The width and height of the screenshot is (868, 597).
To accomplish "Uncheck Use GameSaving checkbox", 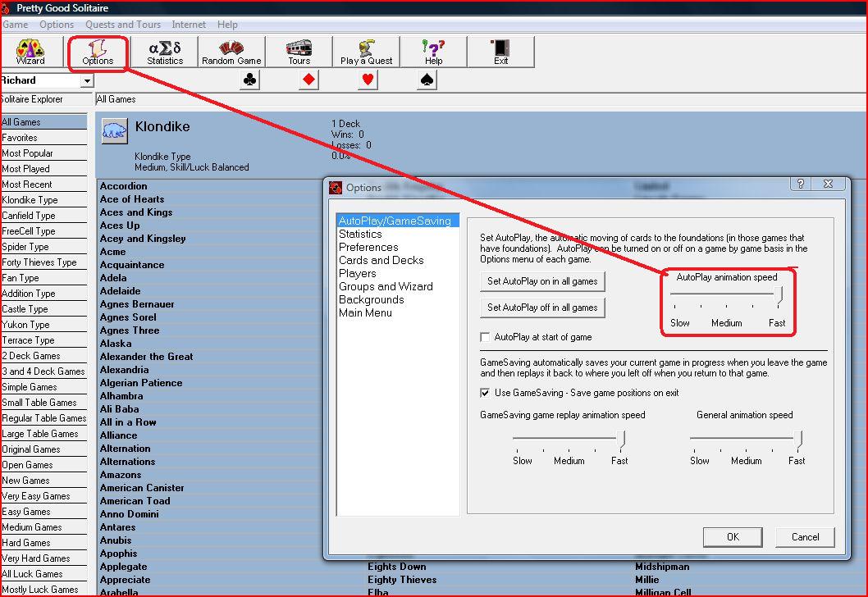I will (485, 393).
